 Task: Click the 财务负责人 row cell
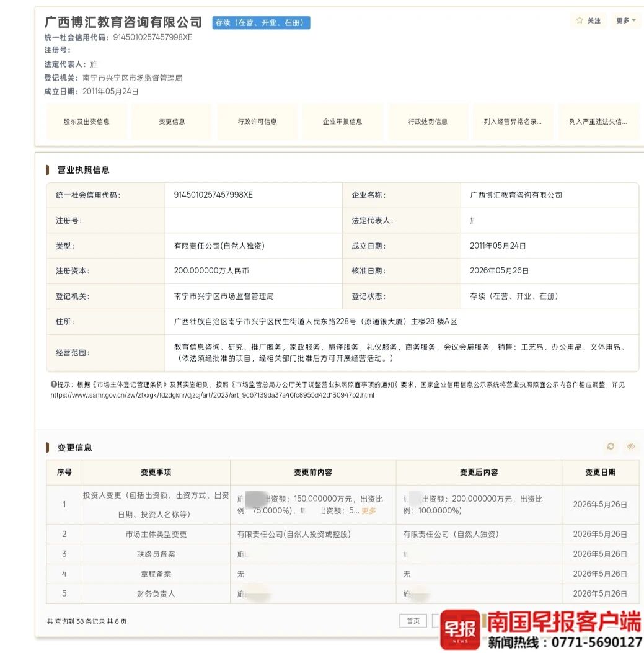[x=156, y=594]
